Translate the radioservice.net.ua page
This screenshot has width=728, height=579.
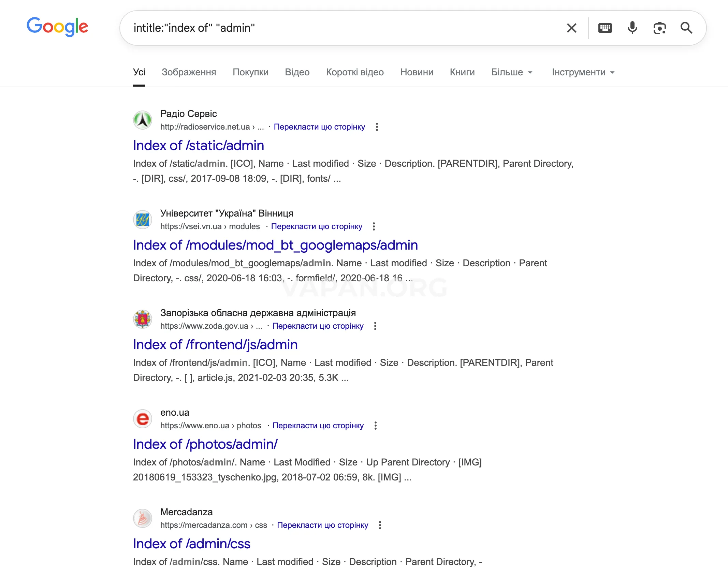pos(319,127)
